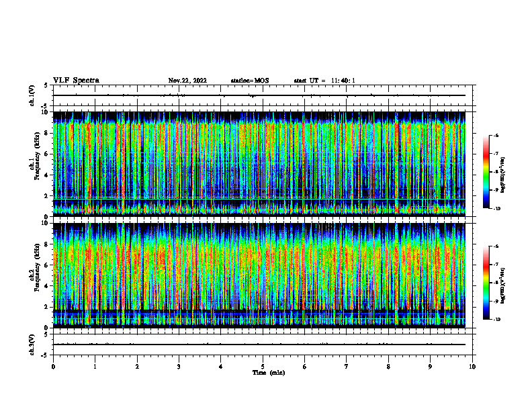The width and height of the screenshot is (532, 411).
Task: Click the "-10" label on the ch.2 color bar
Action: click(496, 320)
